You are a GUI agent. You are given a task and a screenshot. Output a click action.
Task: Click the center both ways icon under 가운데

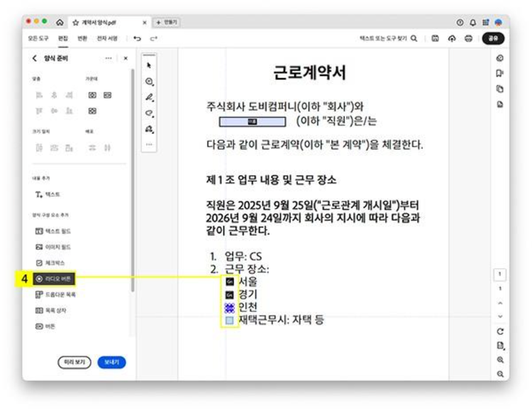[92, 111]
